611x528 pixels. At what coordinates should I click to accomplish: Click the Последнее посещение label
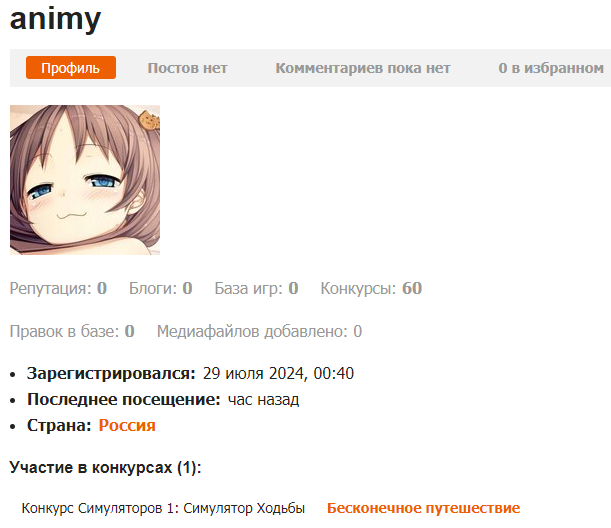[124, 399]
